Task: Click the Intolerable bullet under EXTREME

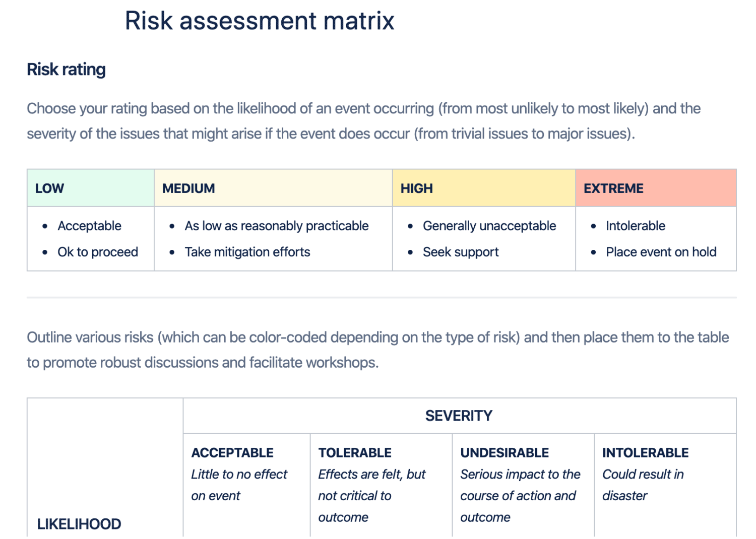Action: (635, 226)
